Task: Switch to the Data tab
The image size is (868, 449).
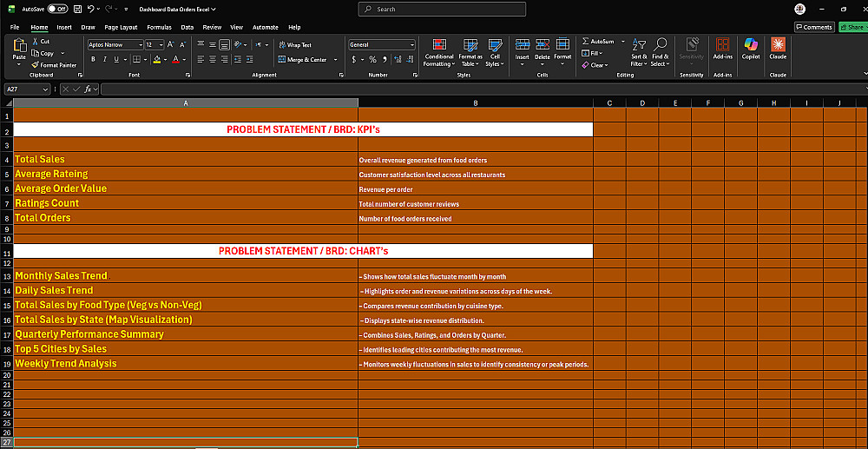Action: [x=187, y=27]
